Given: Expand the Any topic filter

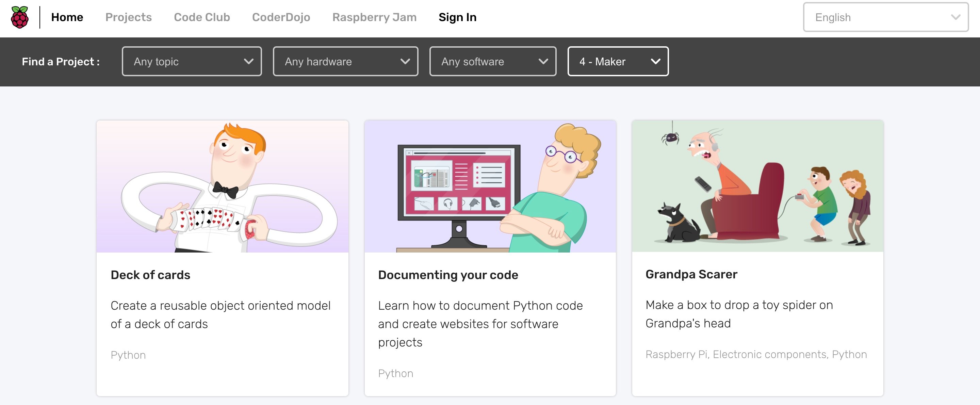Looking at the screenshot, I should point(192,61).
